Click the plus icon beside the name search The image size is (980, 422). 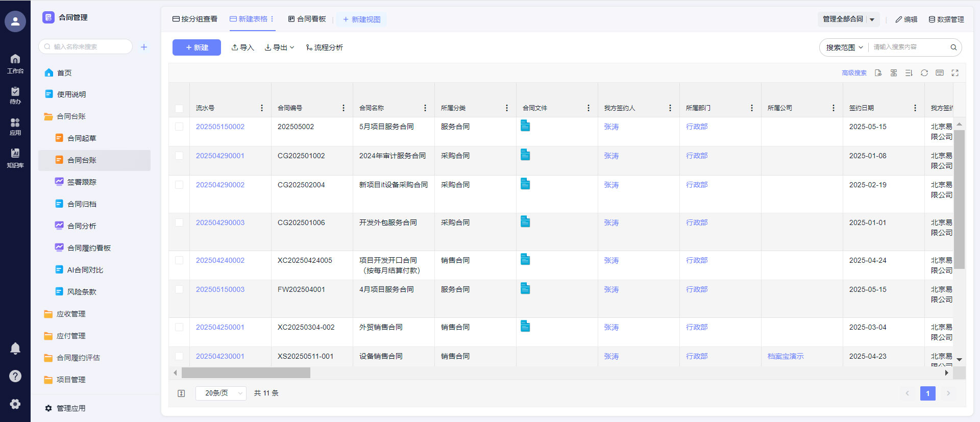click(x=144, y=47)
